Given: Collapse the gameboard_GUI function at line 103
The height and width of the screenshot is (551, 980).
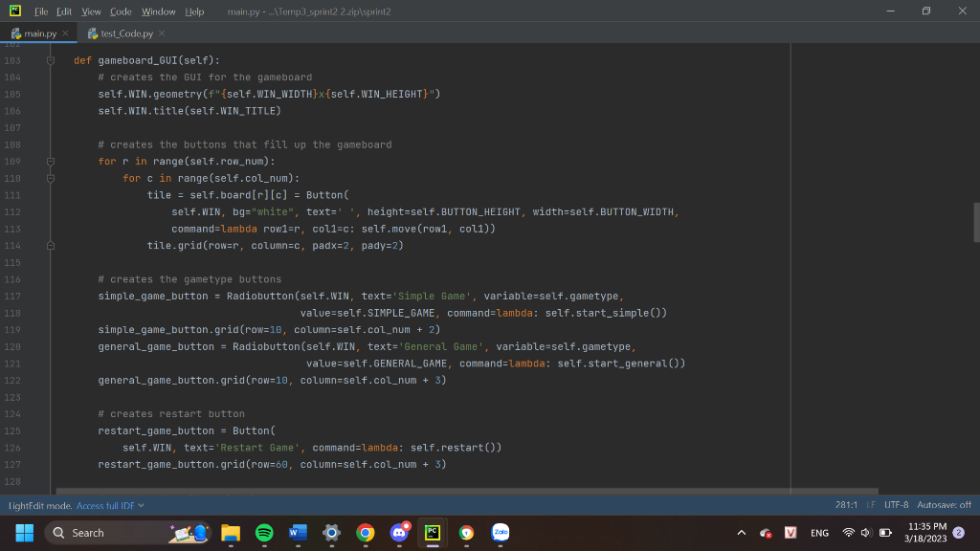Looking at the screenshot, I should pyautogui.click(x=51, y=60).
